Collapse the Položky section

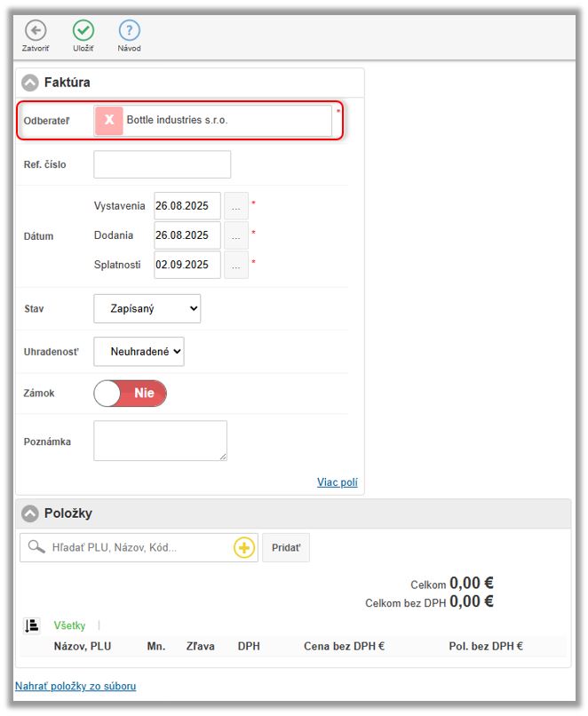coord(30,513)
